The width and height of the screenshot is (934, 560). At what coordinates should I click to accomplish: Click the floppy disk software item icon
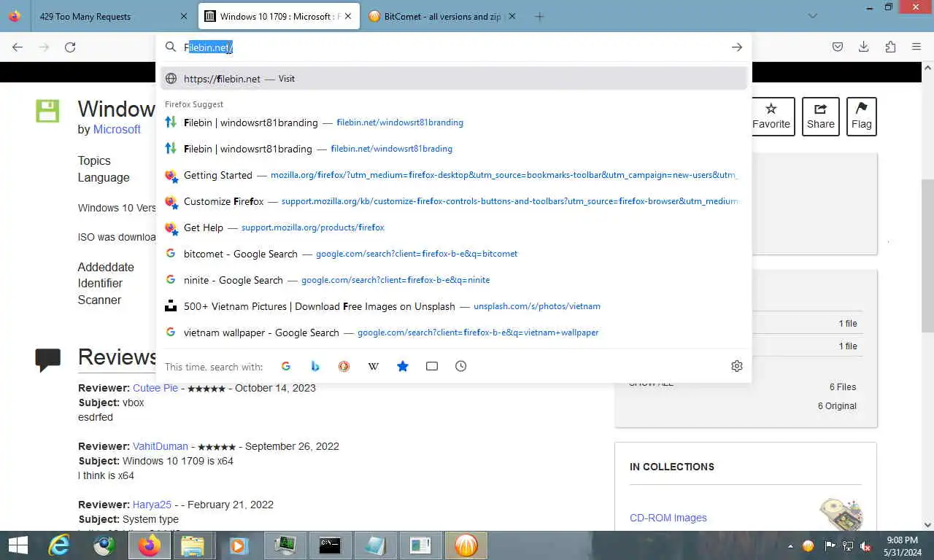[x=47, y=111]
